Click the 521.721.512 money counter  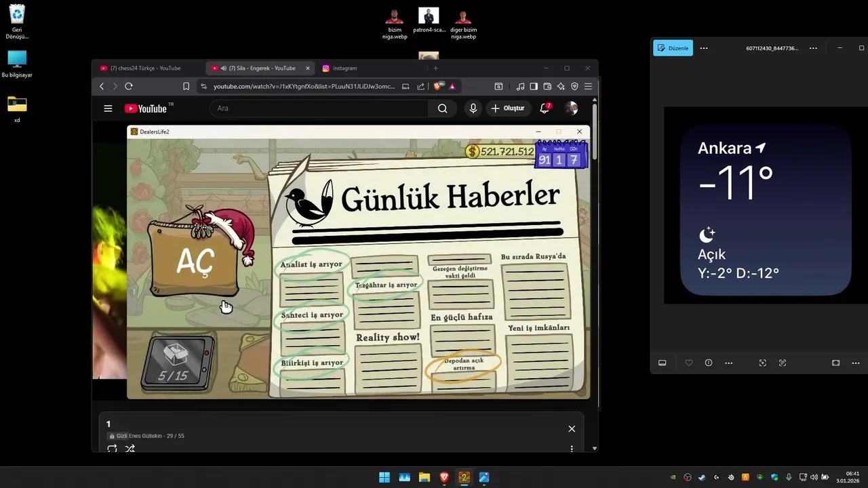[500, 152]
